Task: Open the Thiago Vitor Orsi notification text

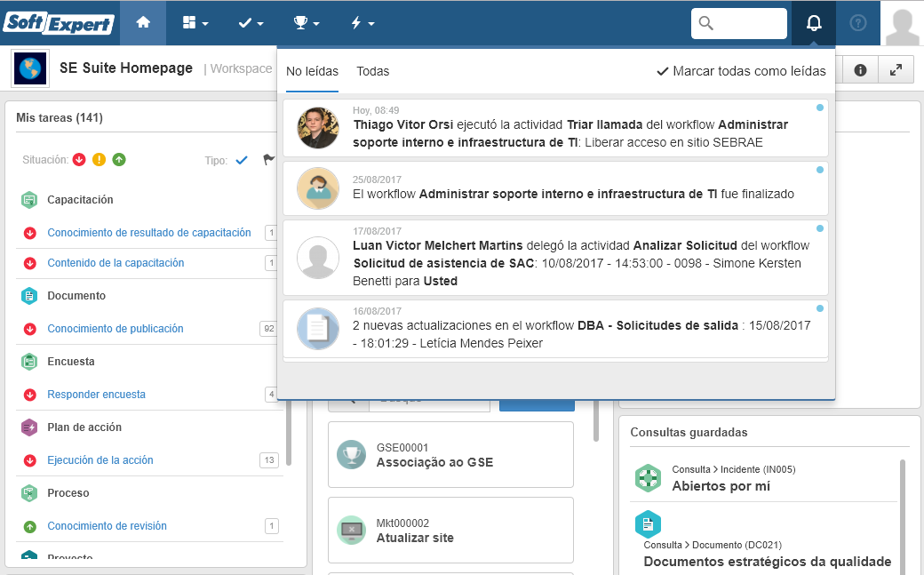Action: point(570,134)
